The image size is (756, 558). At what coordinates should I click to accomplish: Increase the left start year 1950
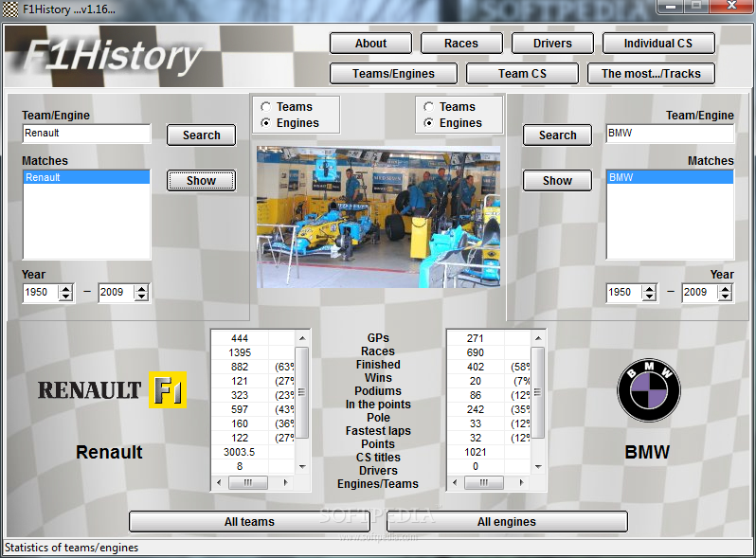pyautogui.click(x=65, y=288)
